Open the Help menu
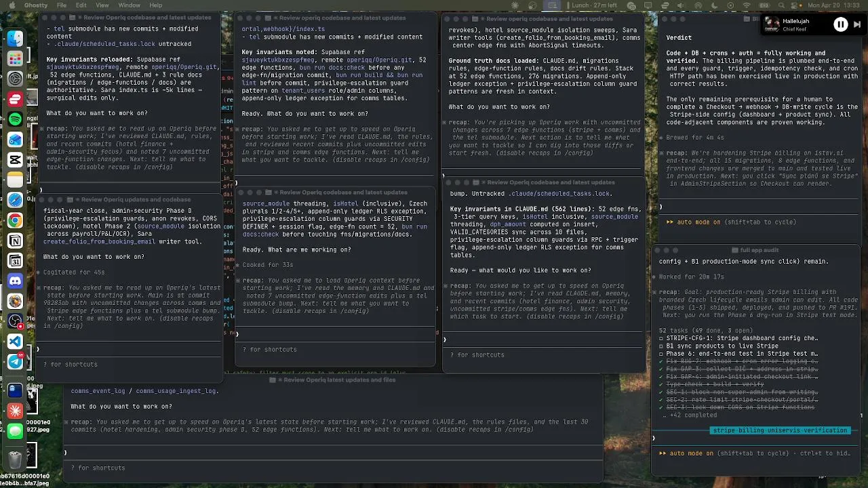The image size is (868, 488). tap(155, 5)
